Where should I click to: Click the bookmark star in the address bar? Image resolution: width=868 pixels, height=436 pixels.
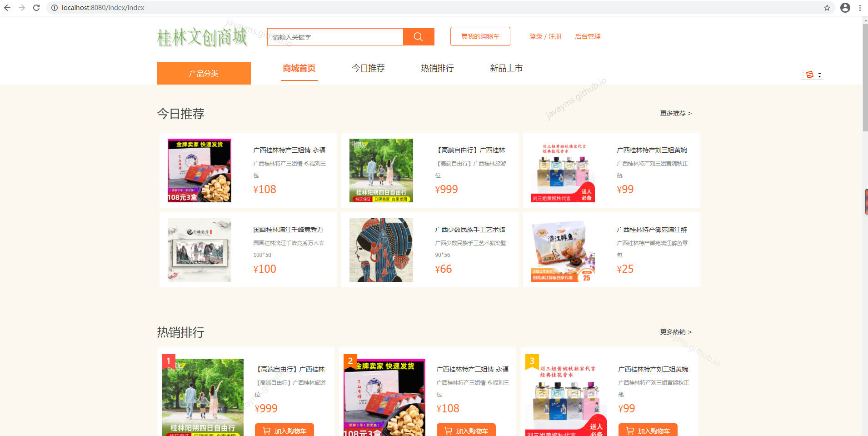click(828, 7)
